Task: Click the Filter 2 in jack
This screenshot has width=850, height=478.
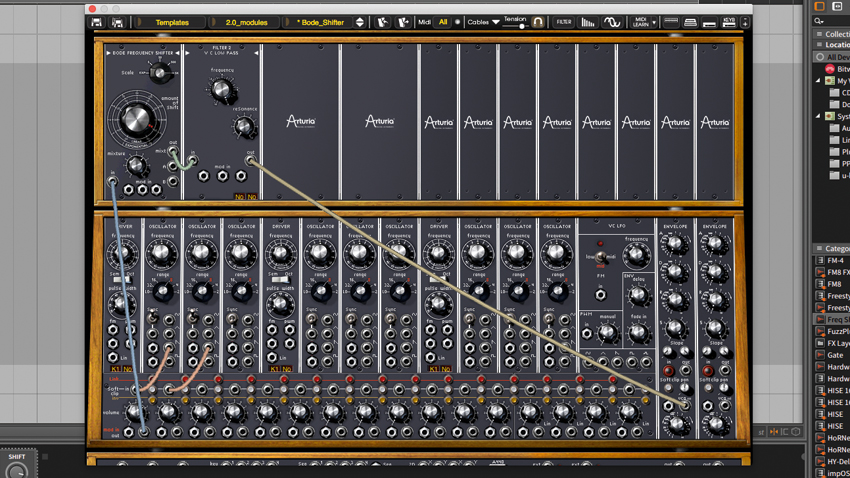Action: (x=192, y=160)
